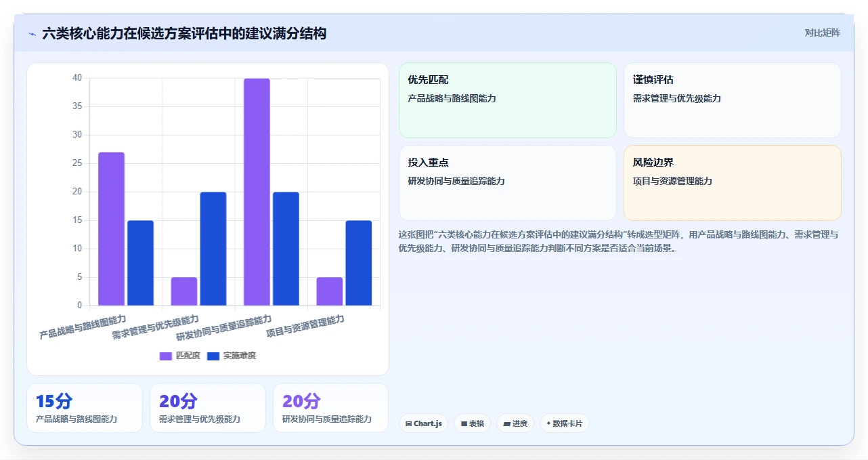Click the purple 匹配度 bar for 需求管理与优先级能力
This screenshot has width=868, height=460.
click(x=184, y=291)
